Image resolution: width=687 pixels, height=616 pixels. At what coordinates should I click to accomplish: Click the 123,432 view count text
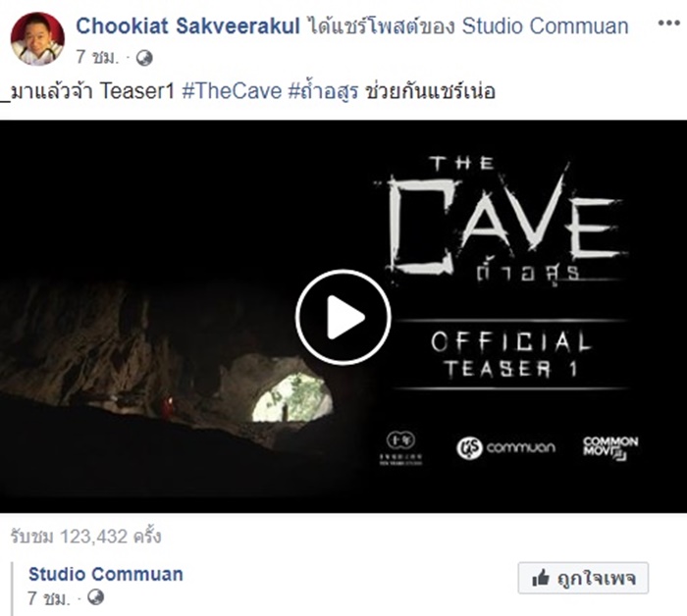coord(86,537)
